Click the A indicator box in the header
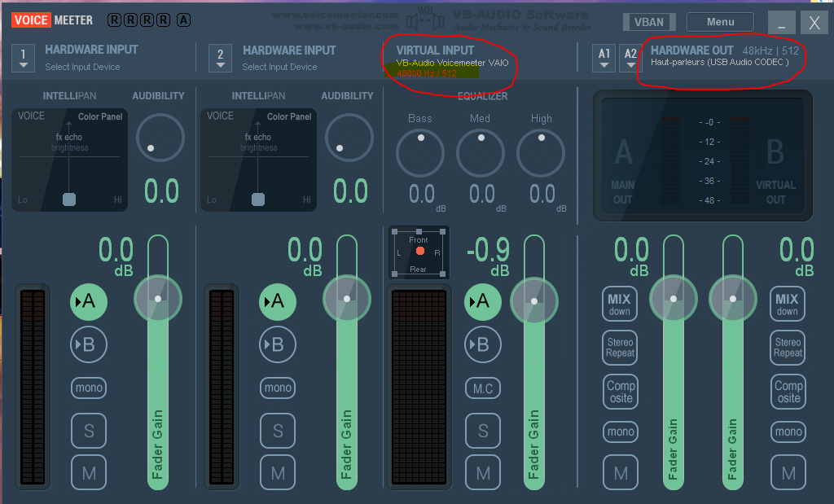834x504 pixels. (183, 20)
